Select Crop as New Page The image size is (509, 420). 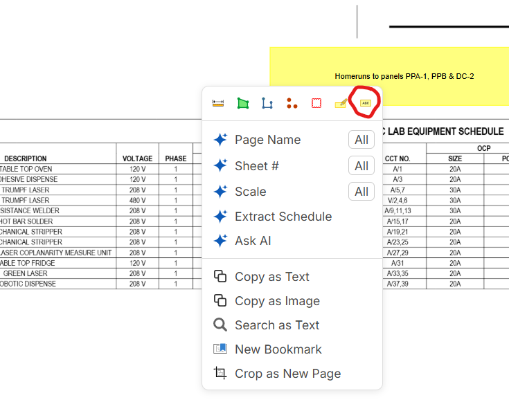pyautogui.click(x=287, y=374)
